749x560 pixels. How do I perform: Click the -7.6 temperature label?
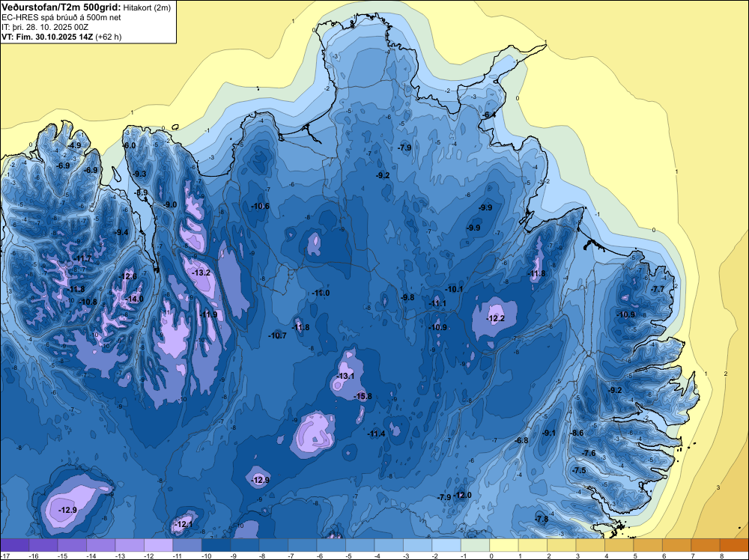589,453
